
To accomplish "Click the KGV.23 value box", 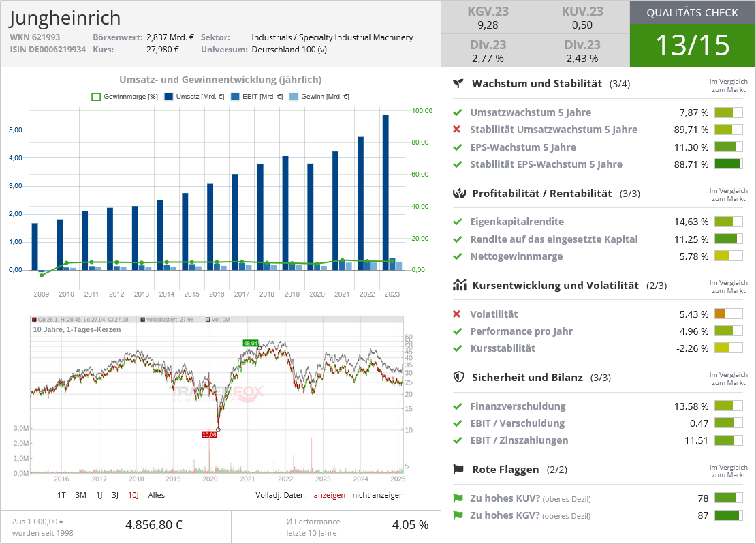I will (x=488, y=17).
